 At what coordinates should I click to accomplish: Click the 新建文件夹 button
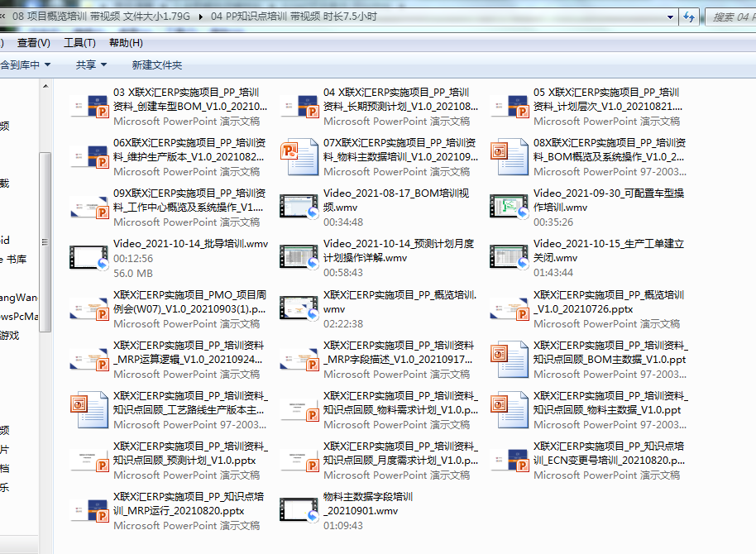click(x=157, y=64)
